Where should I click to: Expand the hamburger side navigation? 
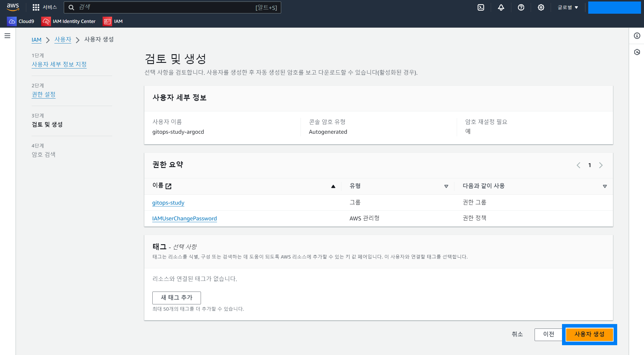(x=7, y=36)
